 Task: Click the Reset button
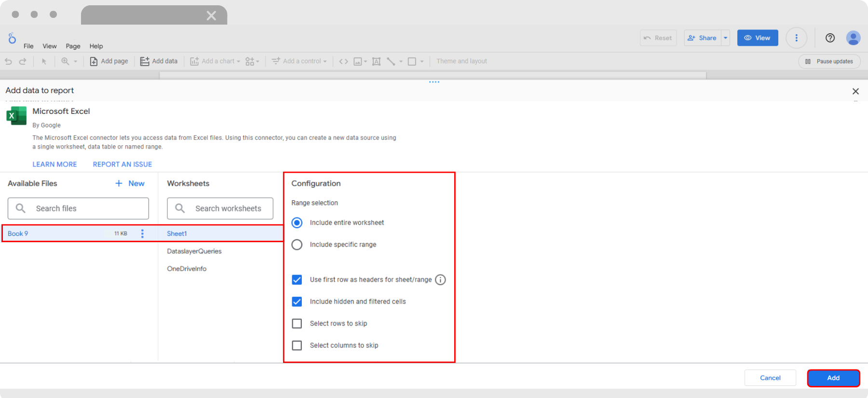pyautogui.click(x=658, y=38)
